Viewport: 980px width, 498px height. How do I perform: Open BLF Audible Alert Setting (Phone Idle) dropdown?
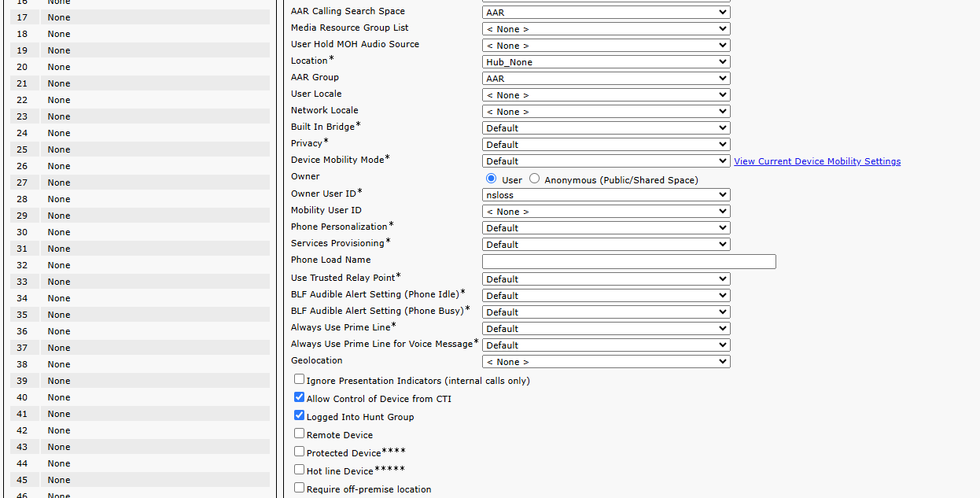606,295
